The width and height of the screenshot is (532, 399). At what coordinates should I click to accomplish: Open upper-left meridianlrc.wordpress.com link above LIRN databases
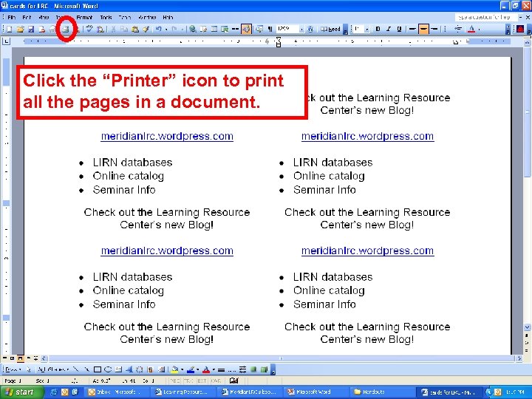point(167,136)
